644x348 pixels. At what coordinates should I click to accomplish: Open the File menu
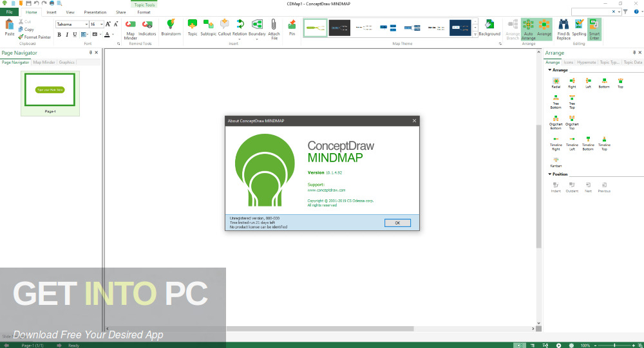coord(9,12)
